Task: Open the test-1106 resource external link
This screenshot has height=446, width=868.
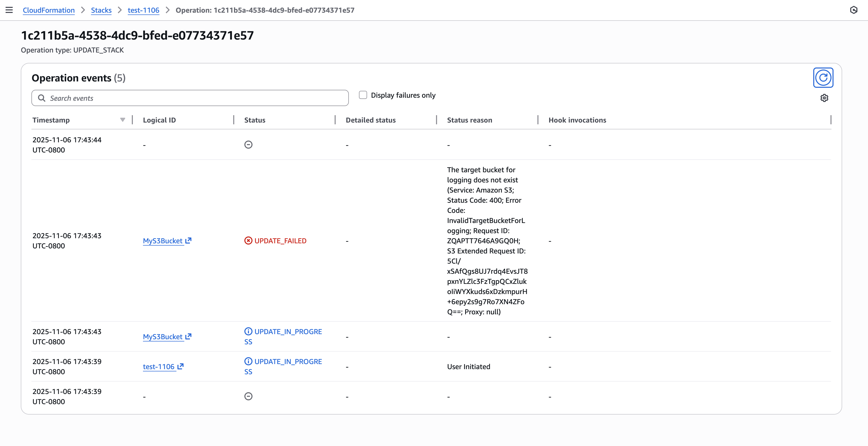Action: point(180,366)
